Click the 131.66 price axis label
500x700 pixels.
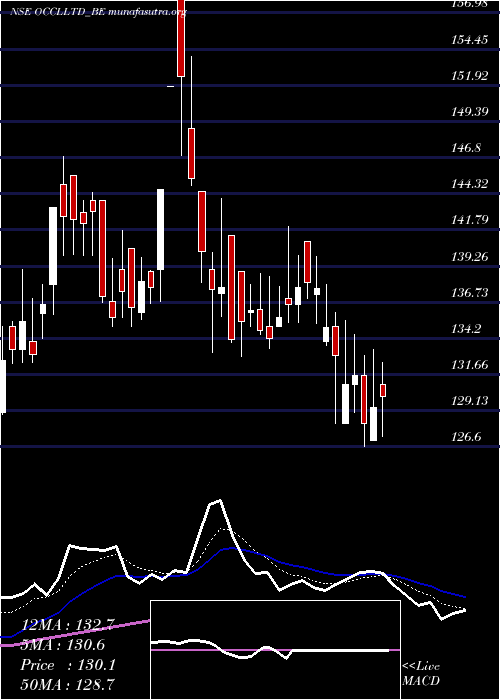coord(469,365)
